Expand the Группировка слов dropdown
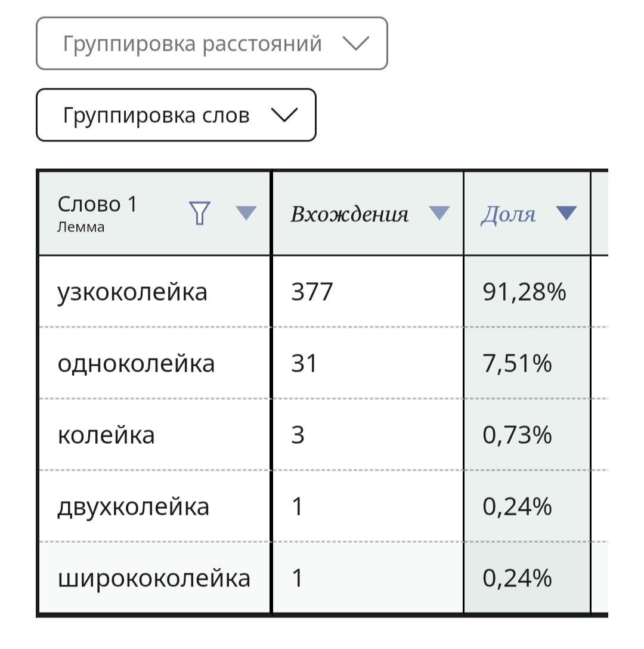644x649 pixels. click(177, 115)
